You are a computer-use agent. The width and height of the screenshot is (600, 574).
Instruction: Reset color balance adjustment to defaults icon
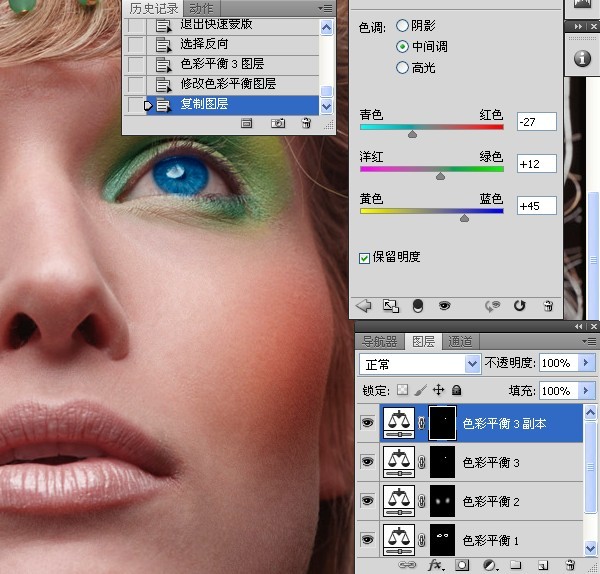(x=520, y=306)
